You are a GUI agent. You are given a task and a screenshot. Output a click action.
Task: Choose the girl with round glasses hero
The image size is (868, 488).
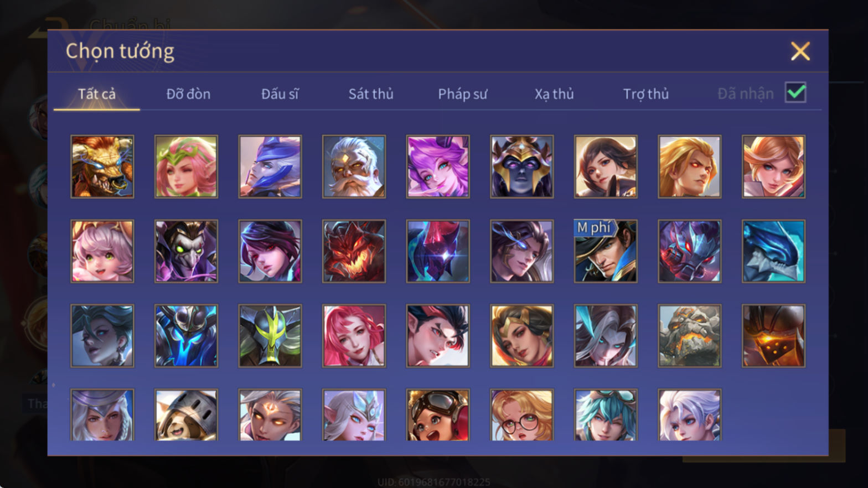[521, 415]
